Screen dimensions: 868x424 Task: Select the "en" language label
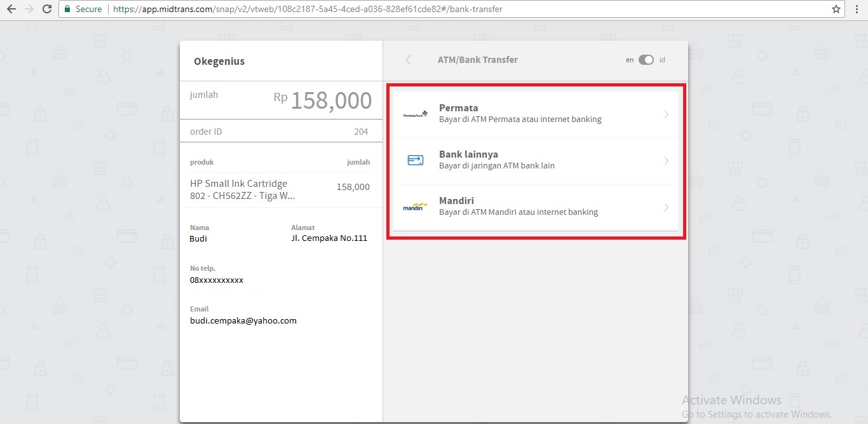tap(630, 60)
